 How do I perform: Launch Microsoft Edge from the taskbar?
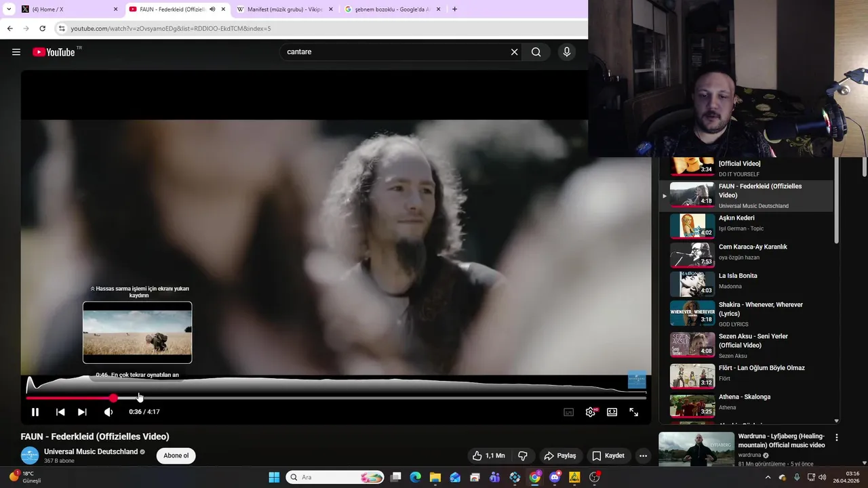click(415, 477)
